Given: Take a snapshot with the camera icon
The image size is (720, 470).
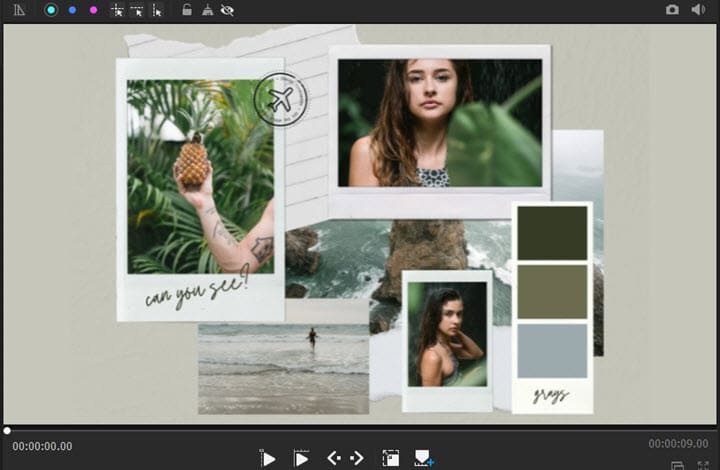Looking at the screenshot, I should point(672,10).
